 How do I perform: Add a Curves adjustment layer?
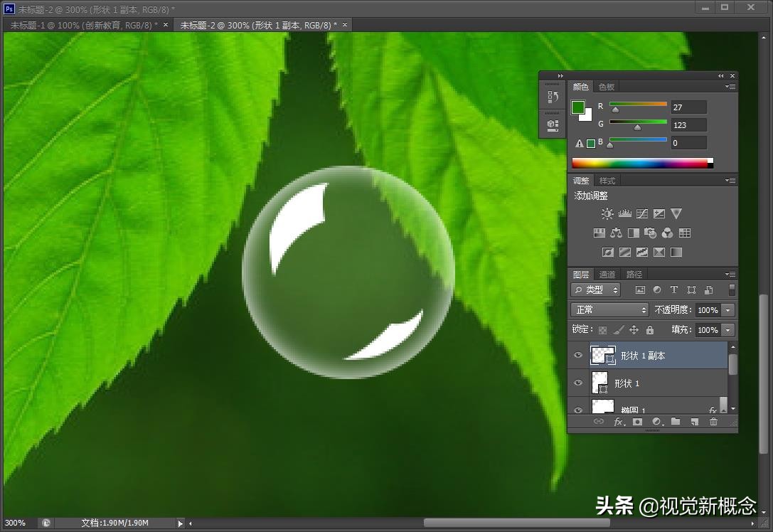click(x=641, y=213)
